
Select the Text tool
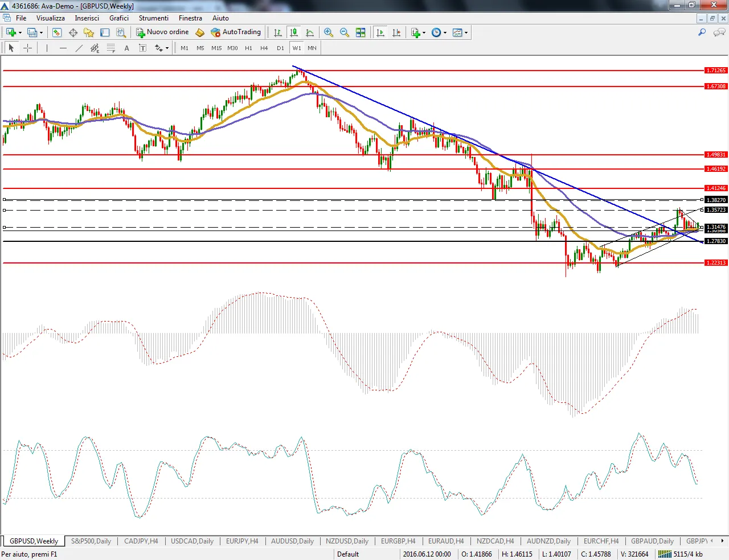coord(126,48)
